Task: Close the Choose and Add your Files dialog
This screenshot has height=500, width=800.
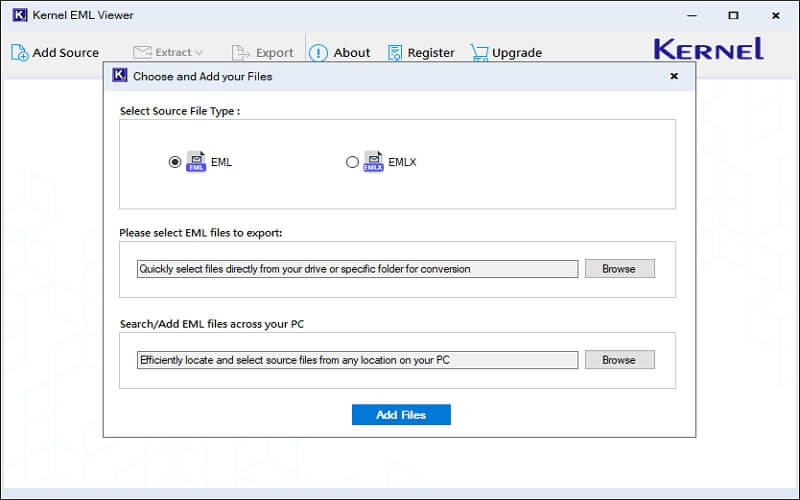Action: tap(674, 76)
